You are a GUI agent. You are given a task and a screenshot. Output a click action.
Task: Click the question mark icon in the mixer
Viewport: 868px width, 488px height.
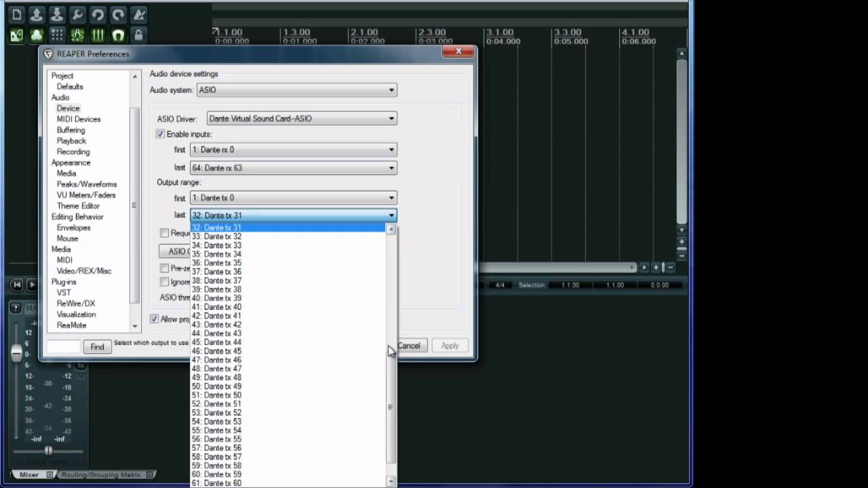tap(16, 308)
